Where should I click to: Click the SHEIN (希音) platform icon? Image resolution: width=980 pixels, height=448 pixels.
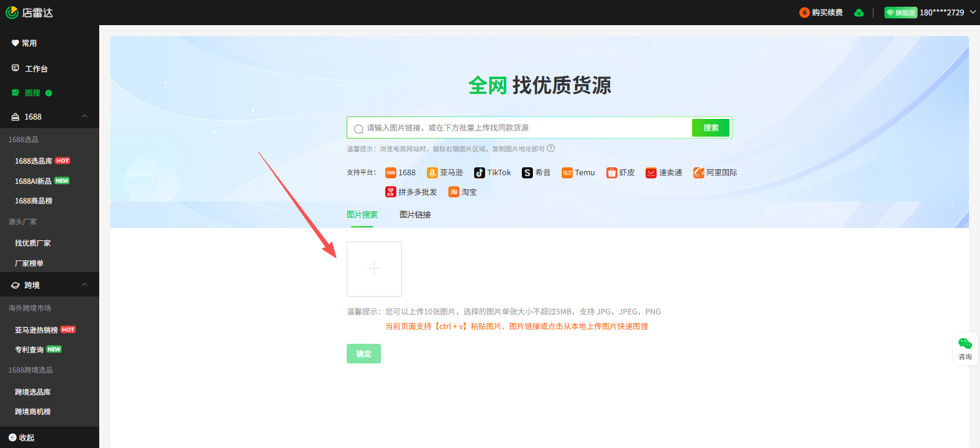527,173
